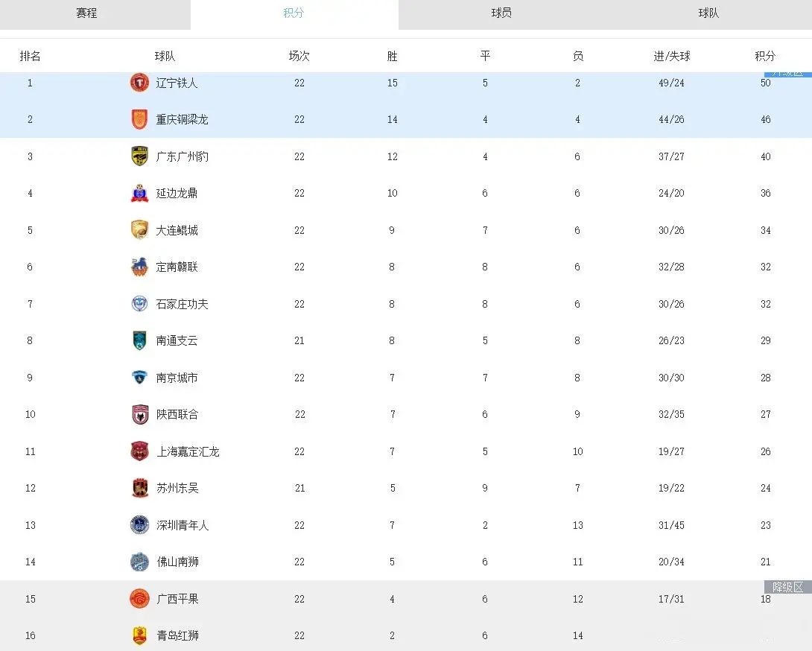Click the 陕西联合 club logo
The height and width of the screenshot is (651, 812).
[139, 414]
